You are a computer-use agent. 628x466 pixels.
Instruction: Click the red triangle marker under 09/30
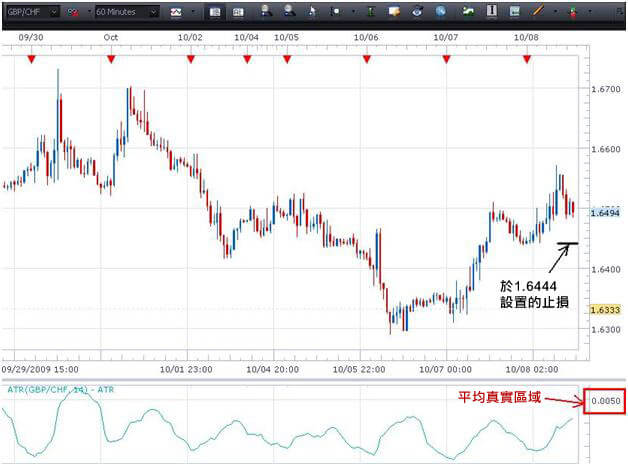point(31,59)
